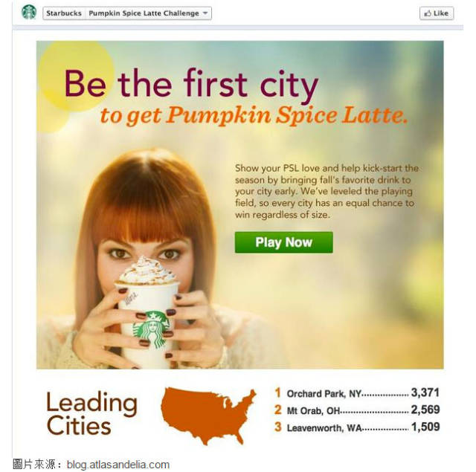Click the thumbs-up Like button
Viewport: 476px width, 472px height.
(x=437, y=13)
